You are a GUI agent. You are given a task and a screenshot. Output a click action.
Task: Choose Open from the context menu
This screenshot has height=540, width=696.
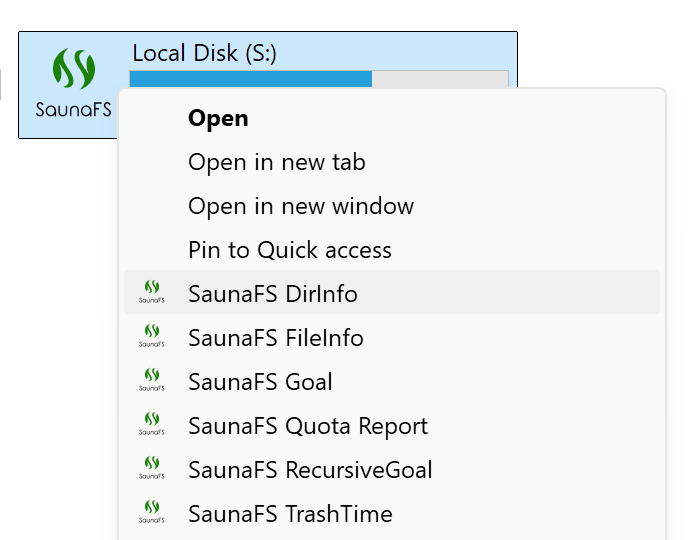392,118
